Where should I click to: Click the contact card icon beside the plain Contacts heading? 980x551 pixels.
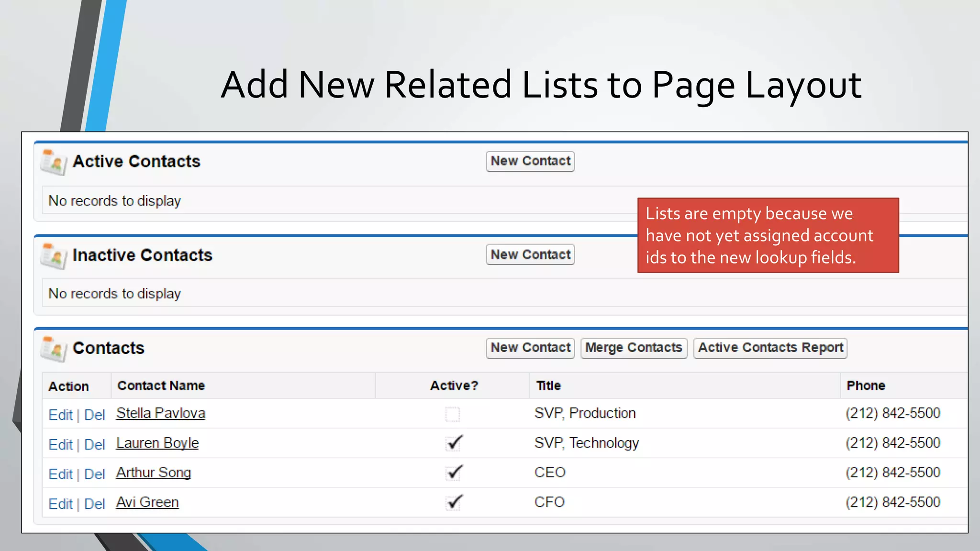pos(53,349)
